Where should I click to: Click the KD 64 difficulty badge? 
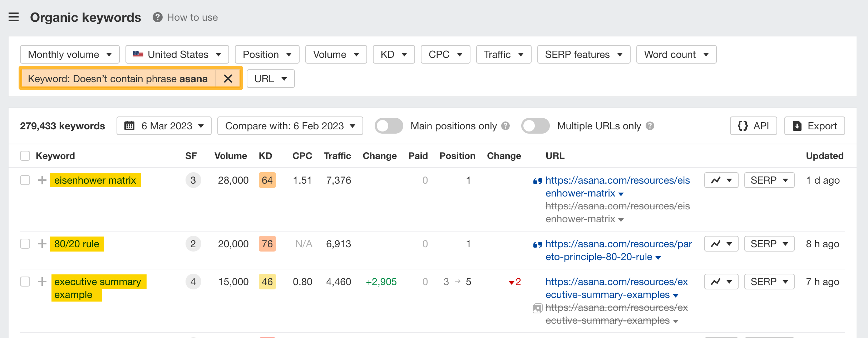tap(267, 180)
